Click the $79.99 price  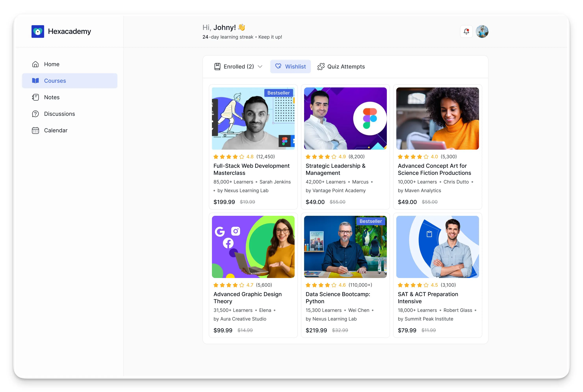coord(407,331)
